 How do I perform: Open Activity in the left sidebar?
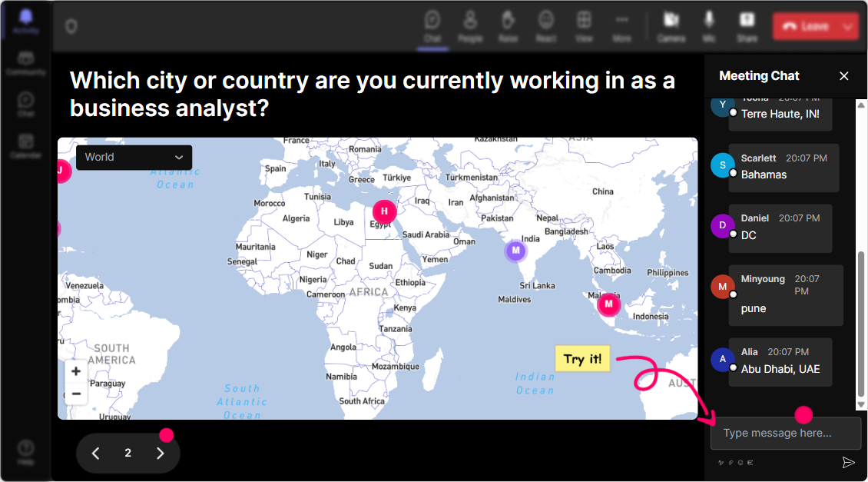[x=26, y=21]
